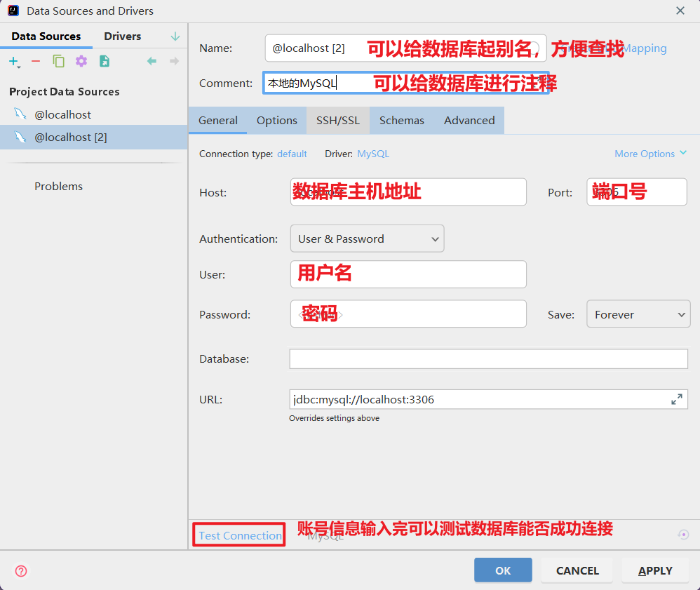Click the OK button

click(x=503, y=570)
